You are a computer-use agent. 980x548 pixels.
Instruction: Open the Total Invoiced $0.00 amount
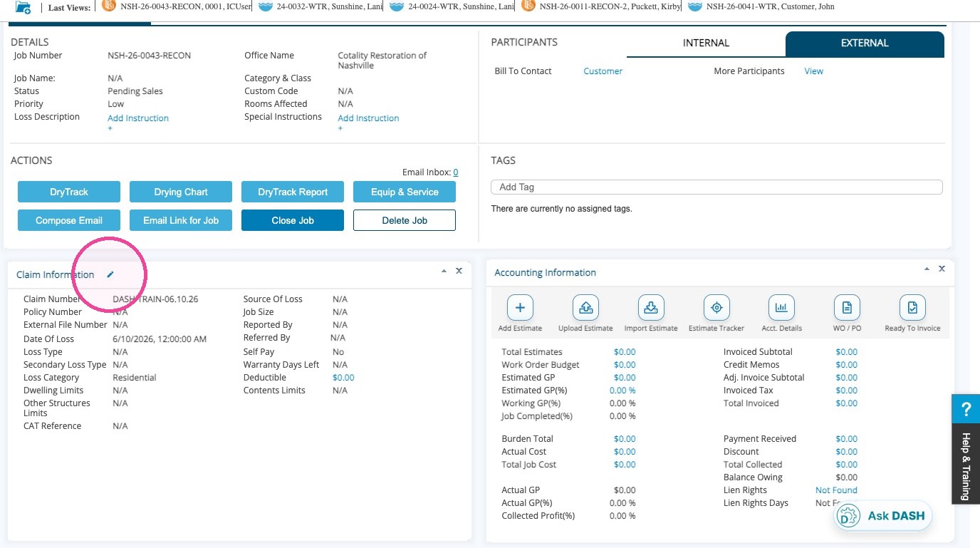[x=847, y=403]
